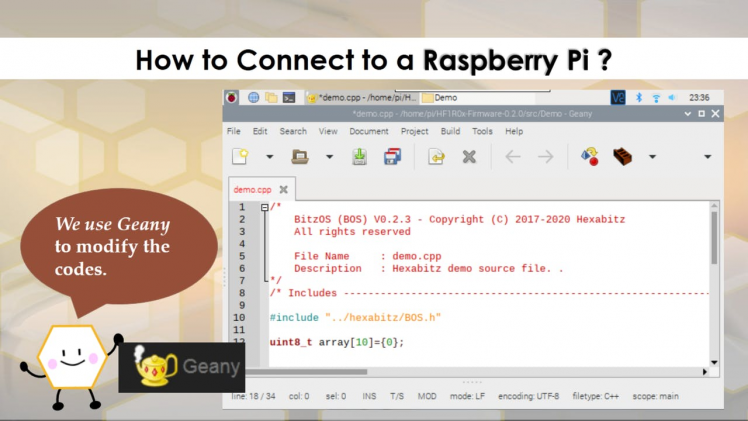748x421 pixels.
Task: Open an existing file with folder icon
Action: click(300, 156)
